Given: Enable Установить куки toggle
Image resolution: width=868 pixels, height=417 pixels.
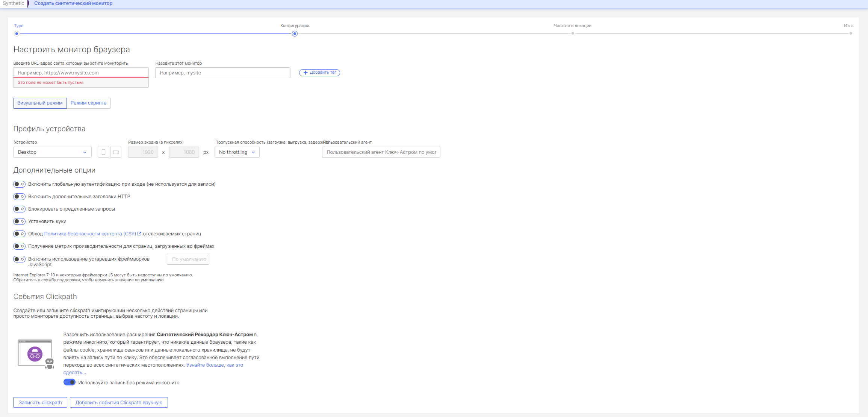Looking at the screenshot, I should [x=19, y=221].
